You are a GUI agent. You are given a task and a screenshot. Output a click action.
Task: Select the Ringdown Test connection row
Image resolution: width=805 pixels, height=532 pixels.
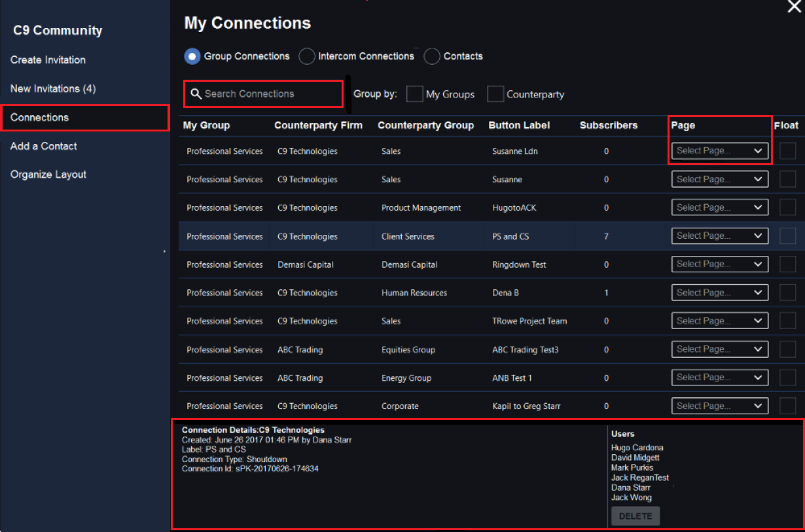click(x=492, y=264)
